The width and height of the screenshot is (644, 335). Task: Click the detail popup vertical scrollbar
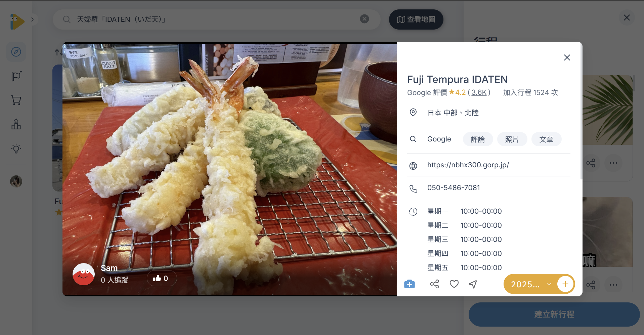point(581,111)
